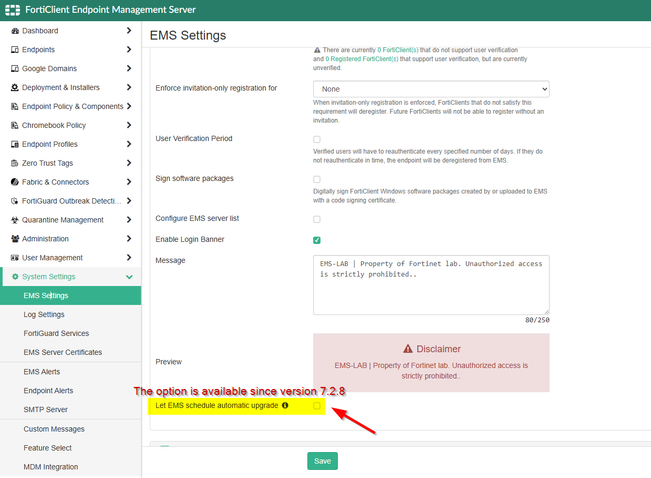Expand the Endpoint Profiles chevron
The height and width of the screenshot is (478, 651).
click(129, 144)
